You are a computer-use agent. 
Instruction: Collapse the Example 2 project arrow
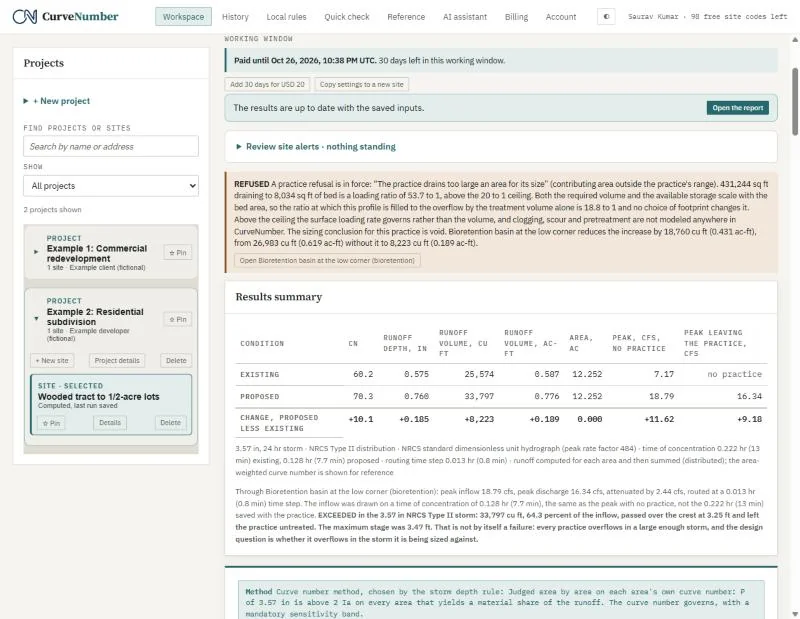tap(36, 319)
